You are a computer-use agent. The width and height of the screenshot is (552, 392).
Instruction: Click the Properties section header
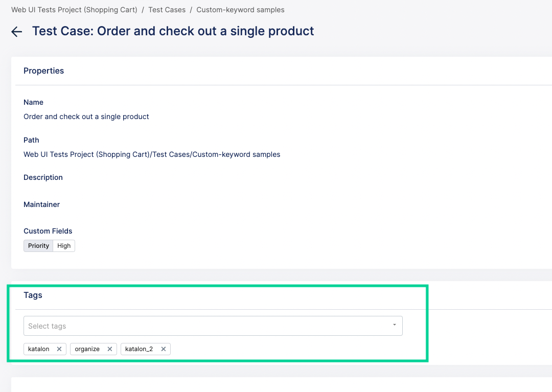click(x=43, y=71)
